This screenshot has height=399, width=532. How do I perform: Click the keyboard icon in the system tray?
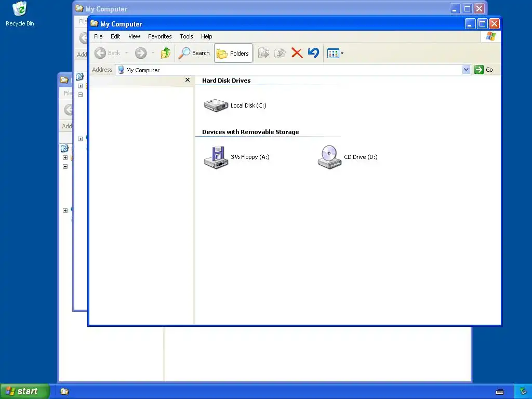coord(500,392)
